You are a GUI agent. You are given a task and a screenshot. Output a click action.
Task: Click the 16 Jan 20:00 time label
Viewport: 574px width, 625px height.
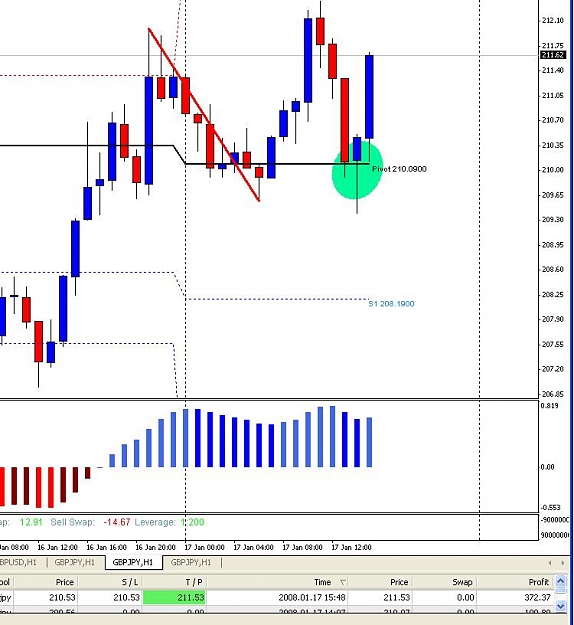[155, 547]
